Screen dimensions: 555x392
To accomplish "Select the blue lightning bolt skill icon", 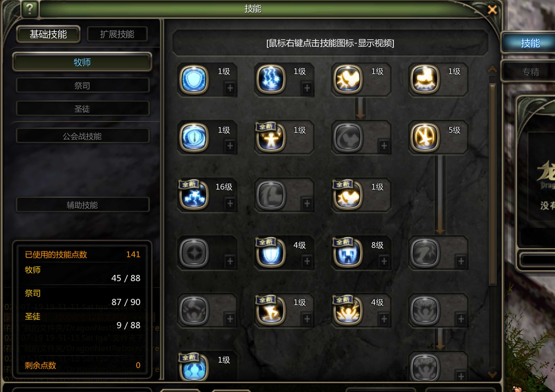I will [x=271, y=79].
